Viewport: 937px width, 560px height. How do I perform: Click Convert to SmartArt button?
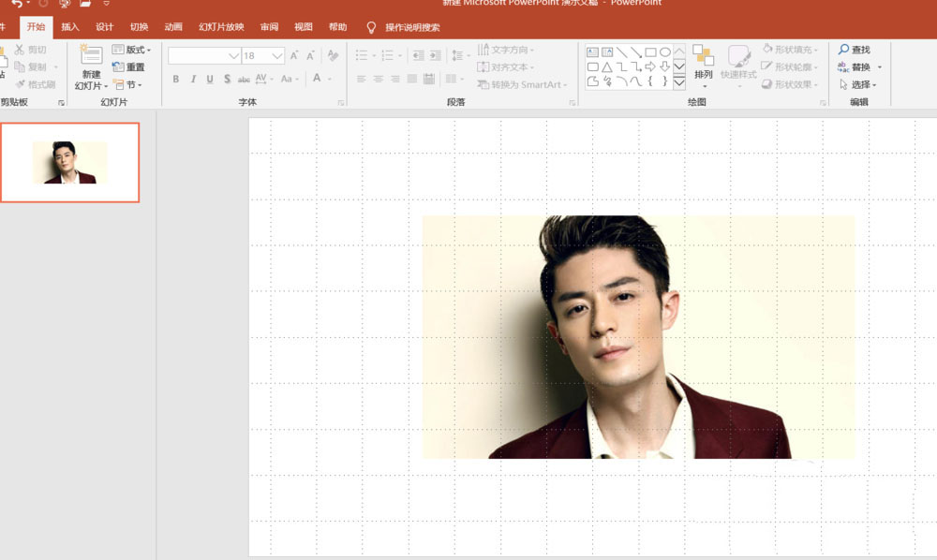pos(522,85)
